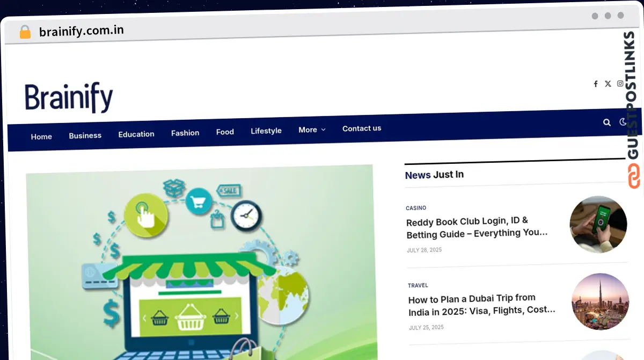This screenshot has height=360, width=644.
Task: Click the Contact us link
Action: tap(362, 128)
